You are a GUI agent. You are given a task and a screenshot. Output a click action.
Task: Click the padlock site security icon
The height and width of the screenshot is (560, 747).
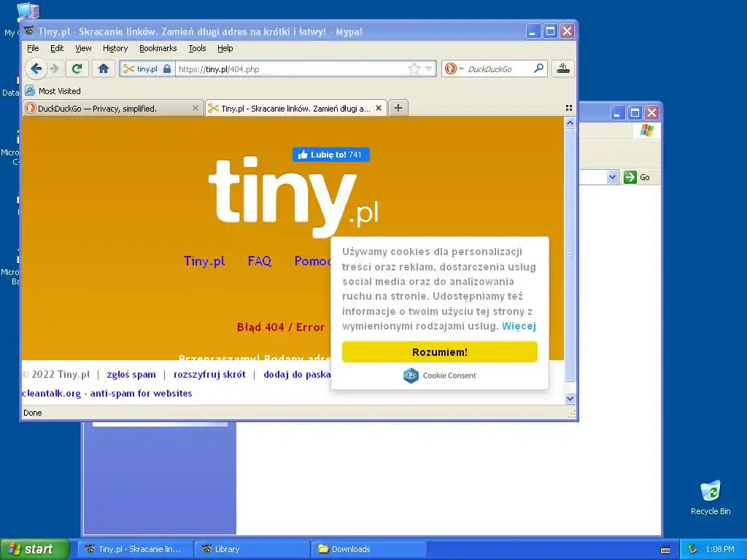click(x=167, y=69)
